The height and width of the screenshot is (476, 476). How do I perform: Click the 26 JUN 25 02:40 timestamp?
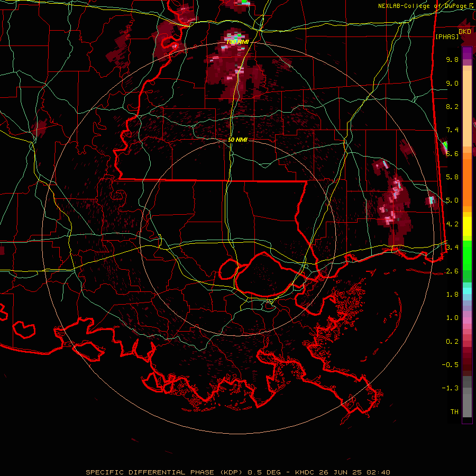354,472
